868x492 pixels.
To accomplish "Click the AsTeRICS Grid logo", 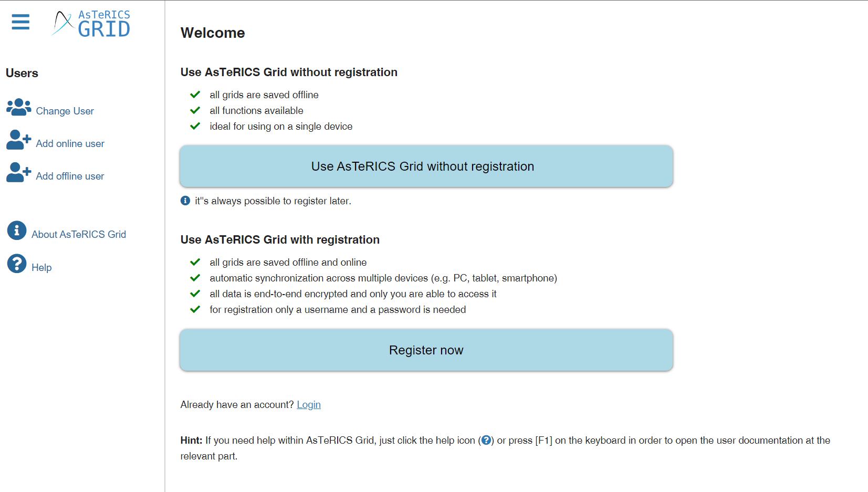I will click(x=91, y=24).
